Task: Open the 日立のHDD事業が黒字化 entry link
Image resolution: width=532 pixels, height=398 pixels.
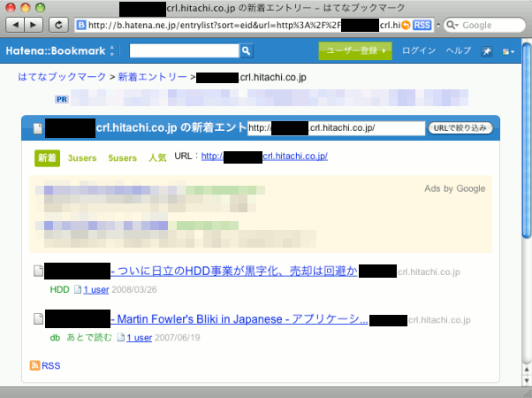Action: click(234, 271)
